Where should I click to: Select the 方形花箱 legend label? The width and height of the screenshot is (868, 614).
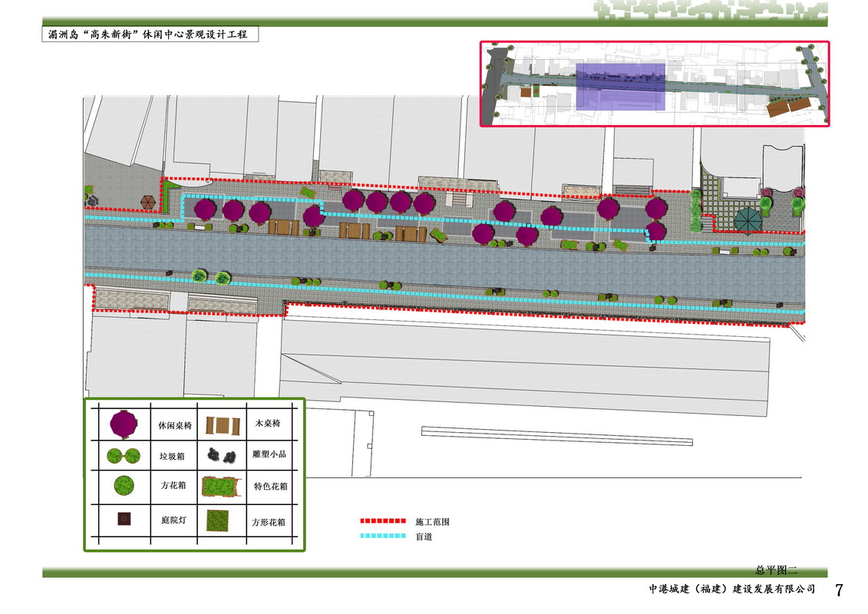[269, 522]
